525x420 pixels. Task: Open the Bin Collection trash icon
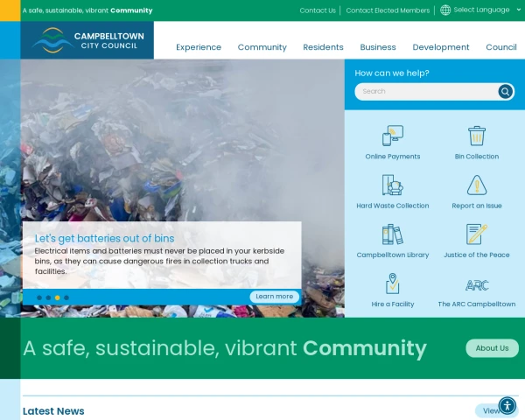pos(477,136)
